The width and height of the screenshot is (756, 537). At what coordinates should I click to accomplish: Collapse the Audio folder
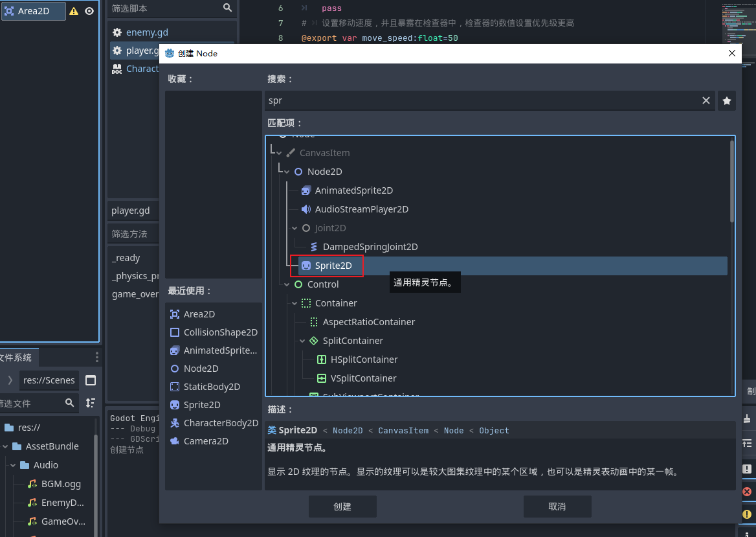13,465
